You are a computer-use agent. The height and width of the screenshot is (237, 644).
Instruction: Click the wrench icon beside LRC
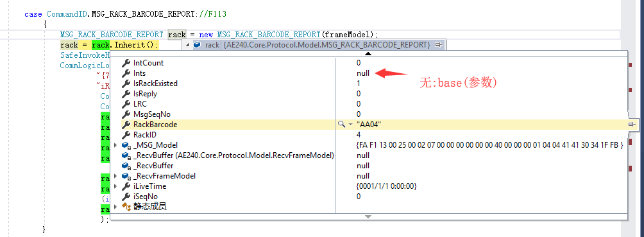(126, 103)
